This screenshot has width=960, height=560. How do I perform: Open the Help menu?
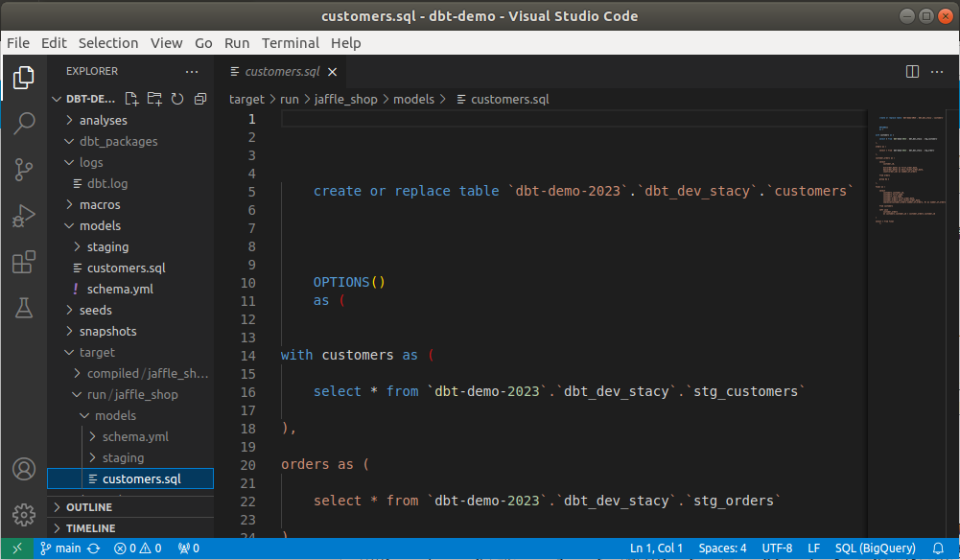[346, 43]
